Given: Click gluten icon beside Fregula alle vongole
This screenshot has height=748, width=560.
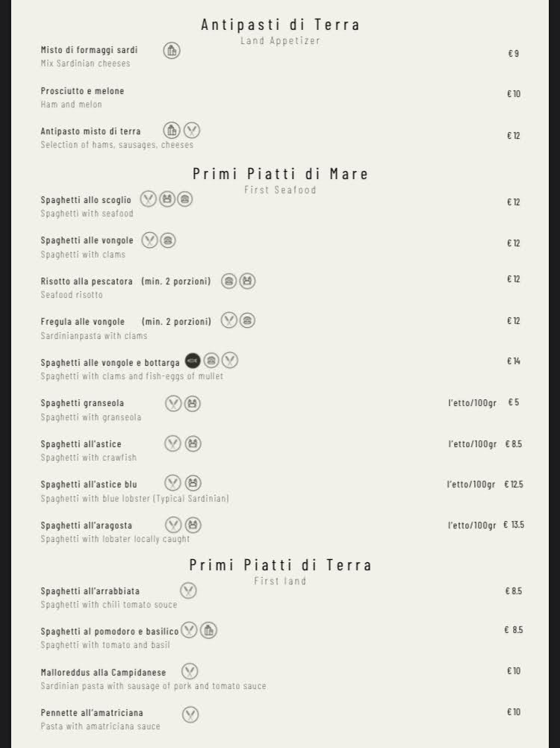Looking at the screenshot, I should point(229,321).
